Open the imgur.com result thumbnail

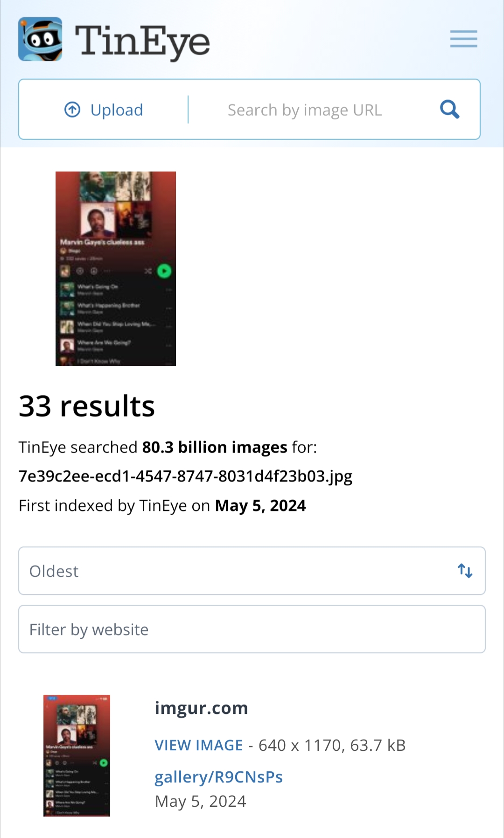[77, 755]
